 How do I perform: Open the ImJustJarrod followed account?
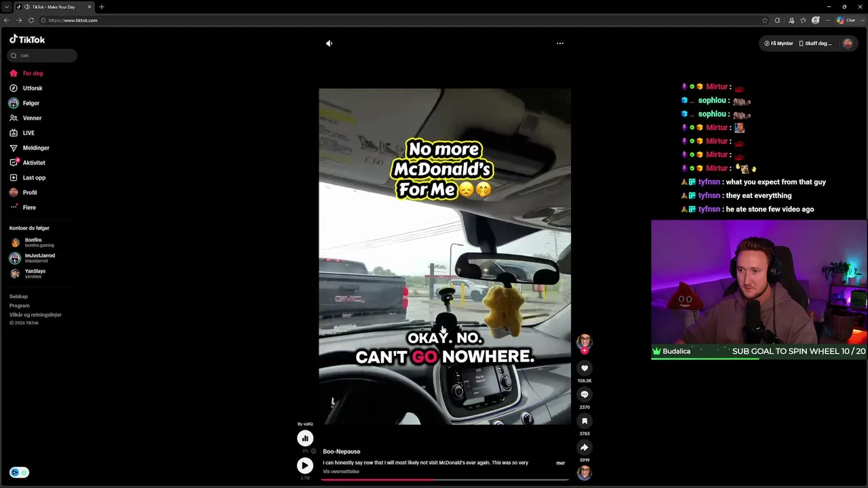click(x=32, y=258)
